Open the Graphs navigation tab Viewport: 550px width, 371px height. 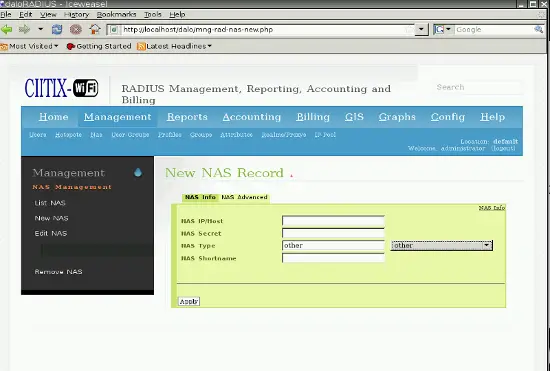click(x=397, y=117)
